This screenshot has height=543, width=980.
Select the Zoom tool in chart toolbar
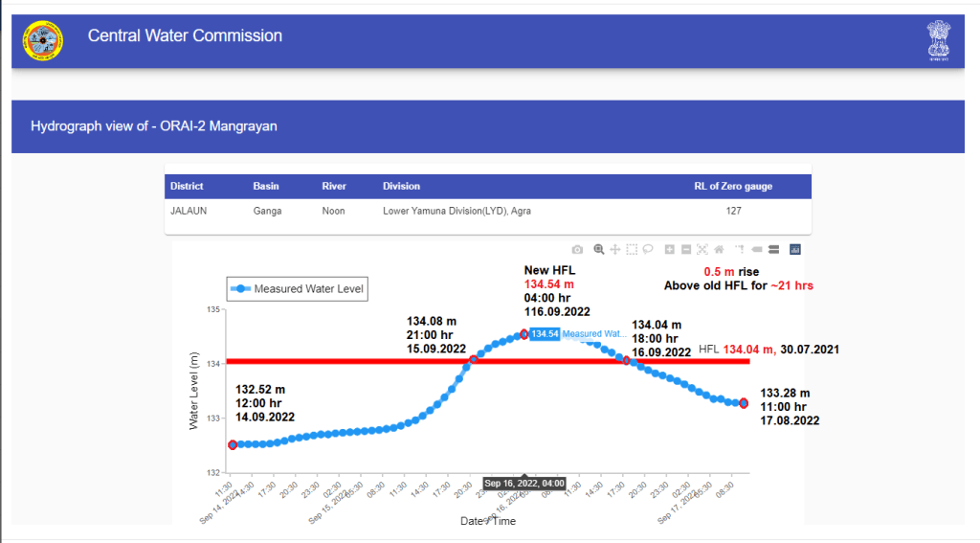coord(598,250)
